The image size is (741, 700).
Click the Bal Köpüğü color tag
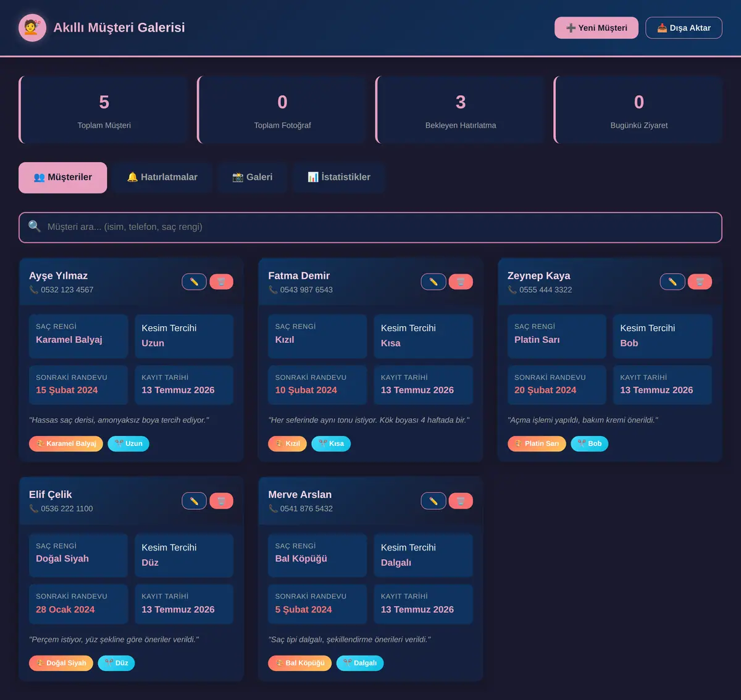point(299,663)
